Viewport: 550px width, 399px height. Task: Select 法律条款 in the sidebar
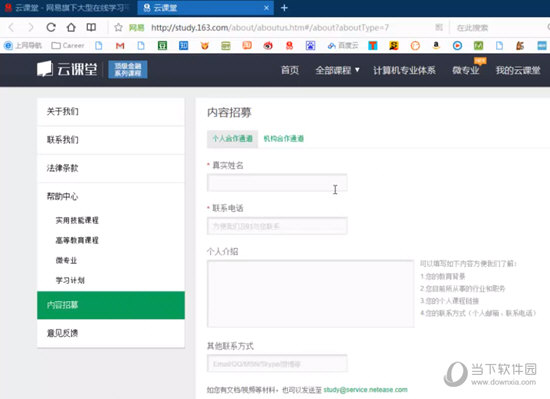click(111, 168)
